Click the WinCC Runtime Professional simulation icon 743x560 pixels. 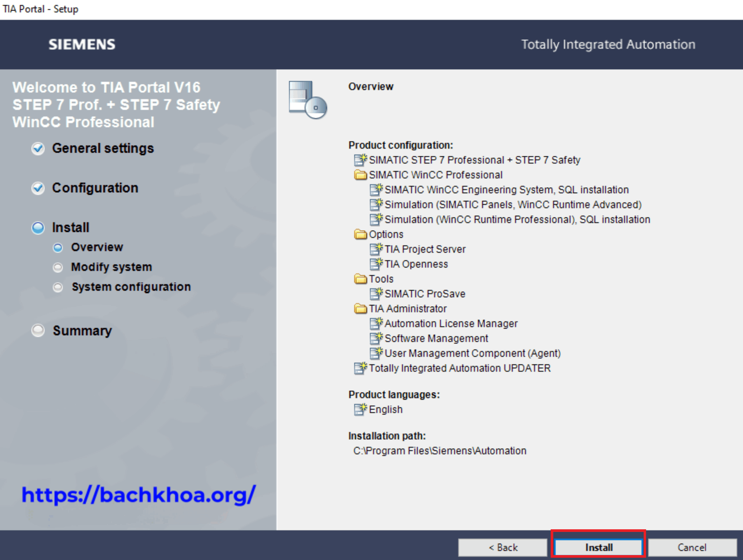[376, 219]
